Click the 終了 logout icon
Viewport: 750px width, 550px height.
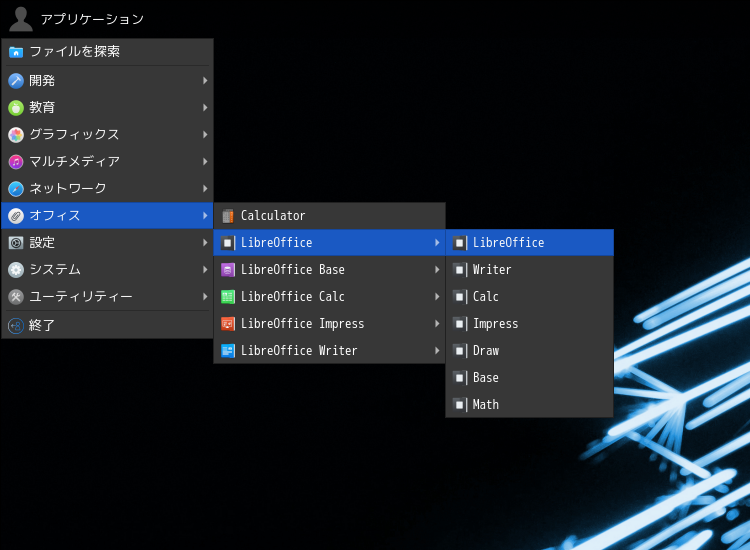click(x=16, y=326)
